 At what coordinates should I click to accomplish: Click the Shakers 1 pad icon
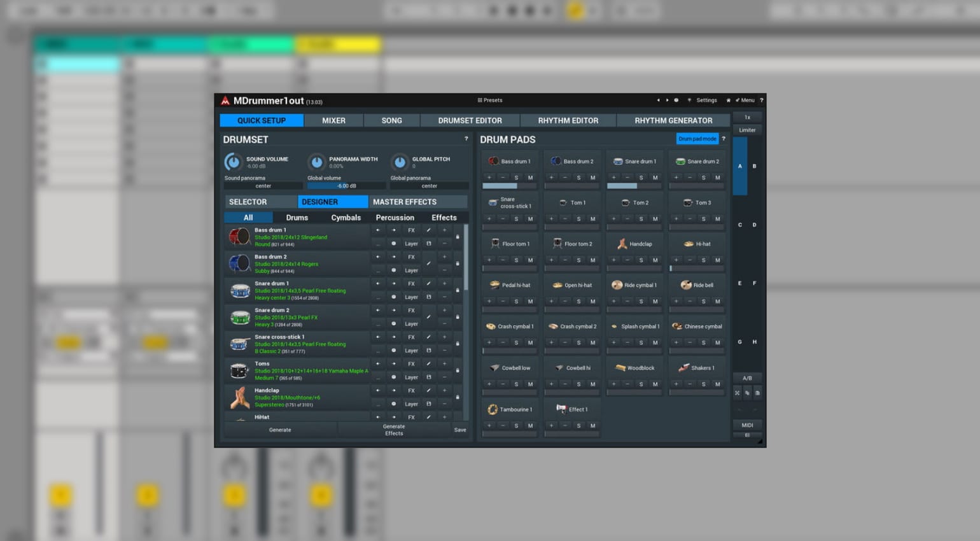(683, 368)
